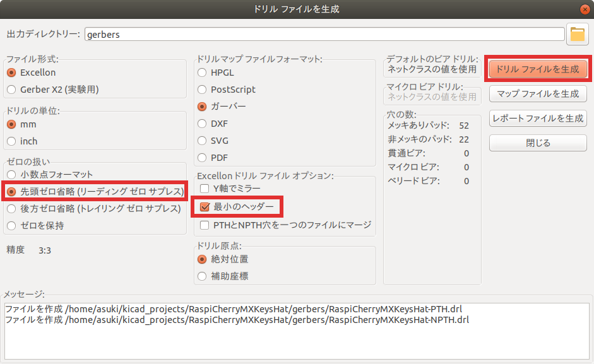
Task: Click the 精度 3:3 value
Action: 45,250
